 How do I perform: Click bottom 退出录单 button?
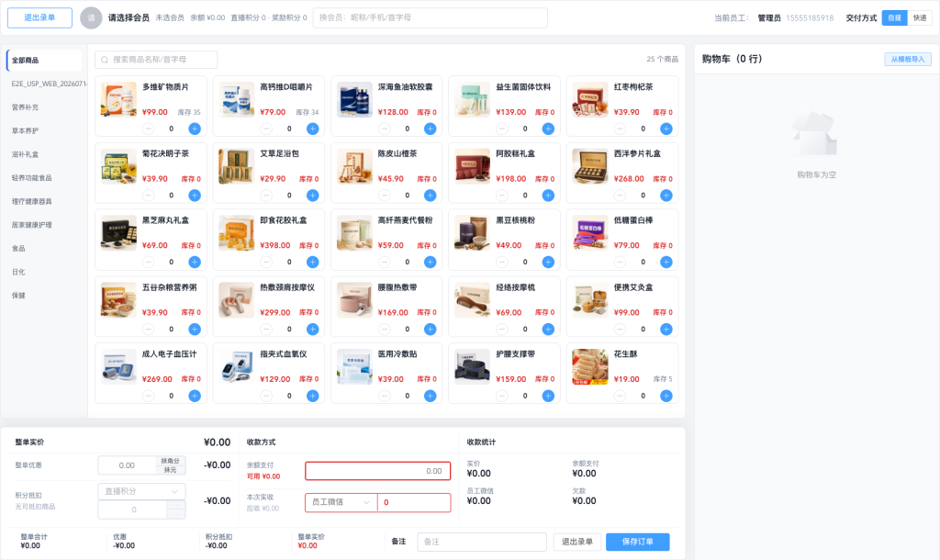pos(576,542)
